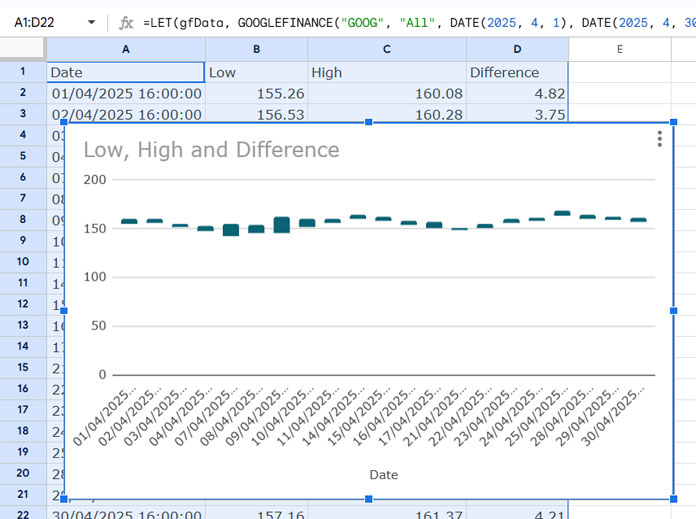Click the Low header cell
The height and width of the screenshot is (519, 696).
257,72
